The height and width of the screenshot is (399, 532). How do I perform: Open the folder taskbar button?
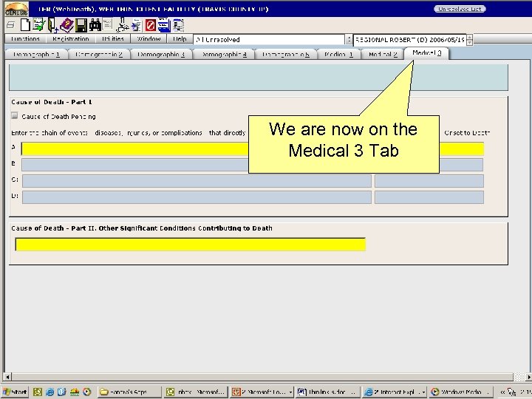coord(129,392)
